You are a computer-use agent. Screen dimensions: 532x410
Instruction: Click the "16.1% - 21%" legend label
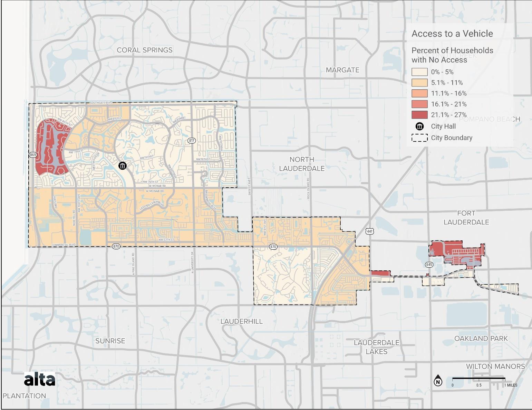[449, 104]
